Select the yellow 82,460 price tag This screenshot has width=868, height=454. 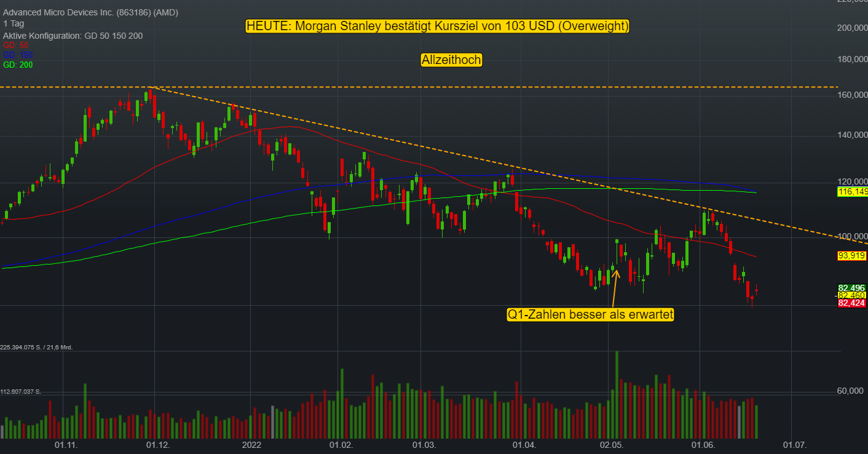853,295
